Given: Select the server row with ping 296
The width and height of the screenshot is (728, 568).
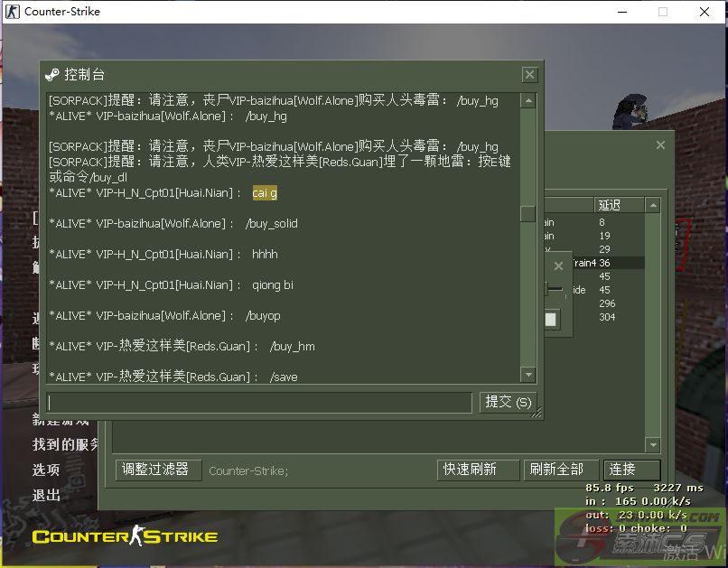Looking at the screenshot, I should click(x=608, y=303).
